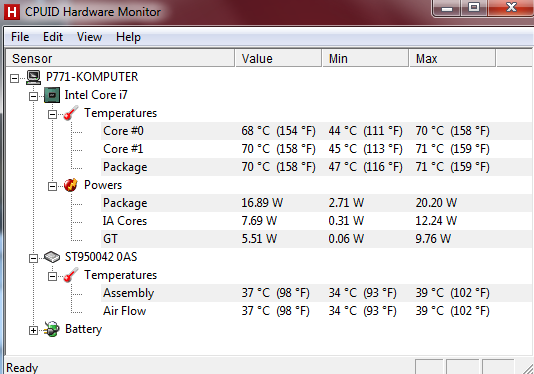Select the ST950042 0AS label
The width and height of the screenshot is (534, 374).
click(x=101, y=257)
